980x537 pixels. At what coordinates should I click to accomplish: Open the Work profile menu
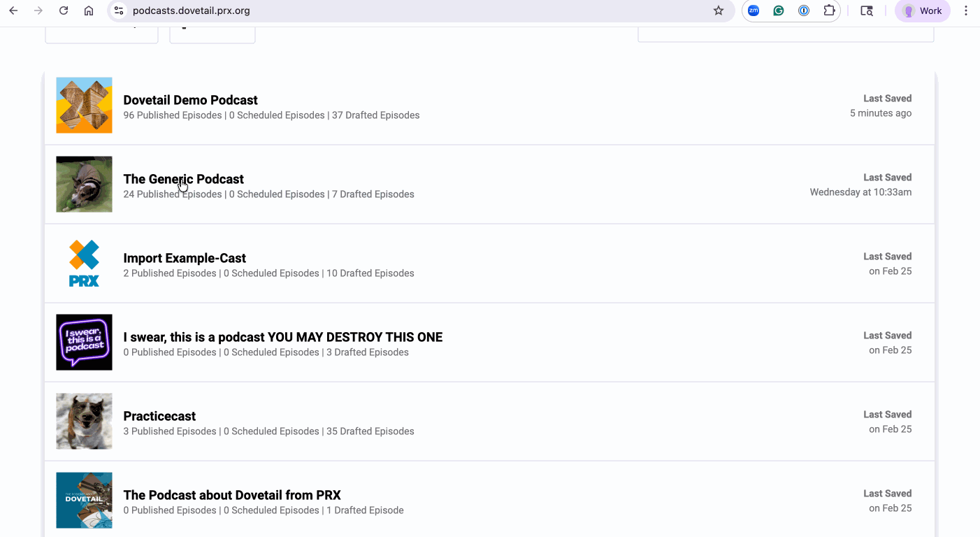tap(922, 10)
